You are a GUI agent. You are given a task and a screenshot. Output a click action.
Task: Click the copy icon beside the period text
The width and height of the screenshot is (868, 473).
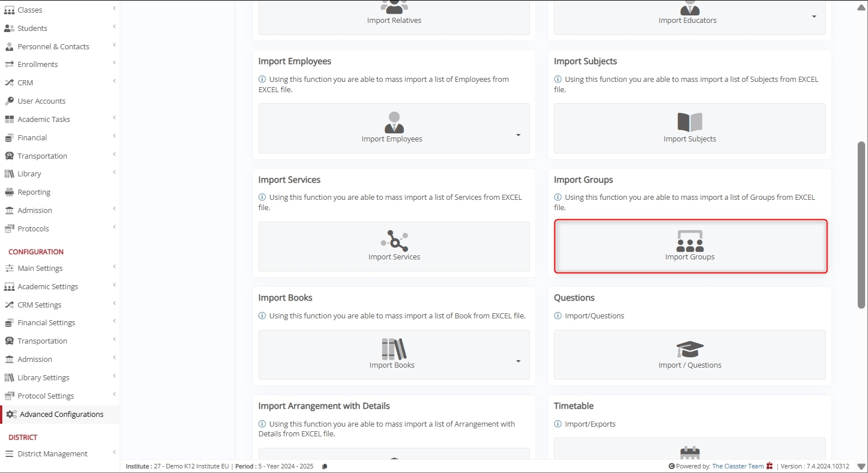(324, 466)
